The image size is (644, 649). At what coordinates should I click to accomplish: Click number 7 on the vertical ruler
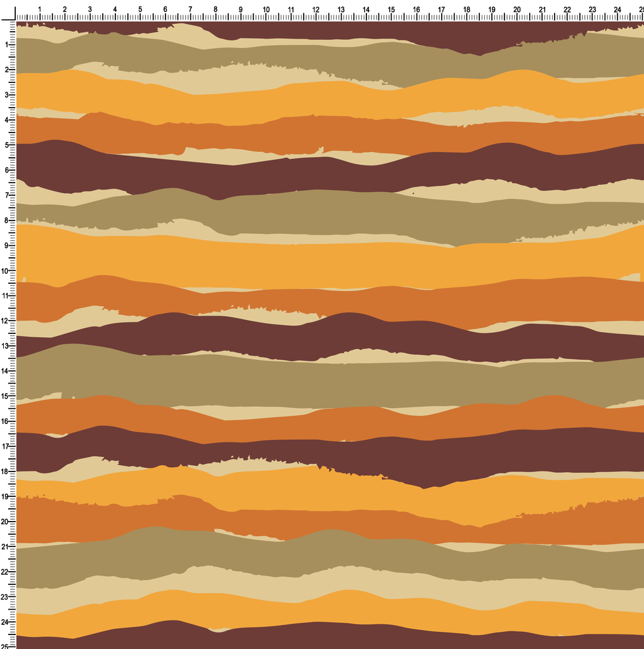(x=6, y=195)
